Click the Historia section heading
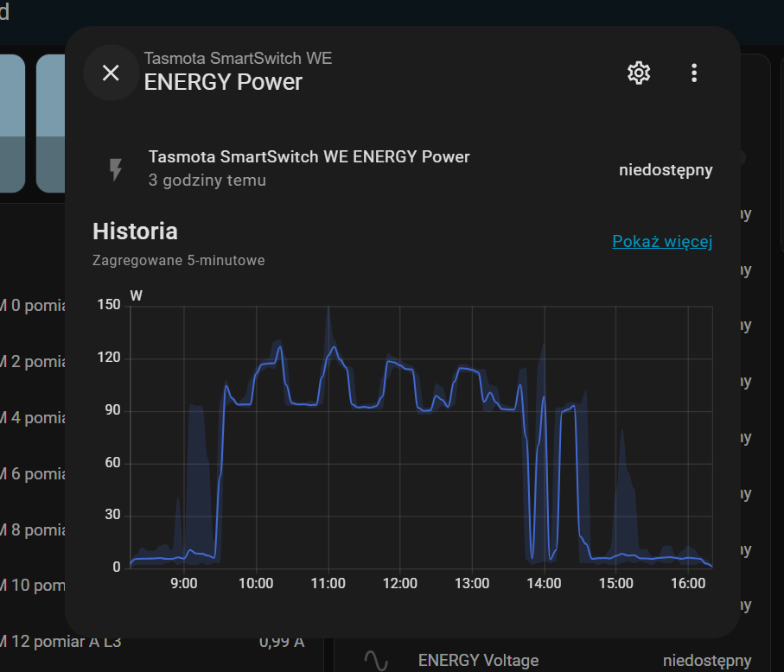The height and width of the screenshot is (672, 784). pos(135,231)
